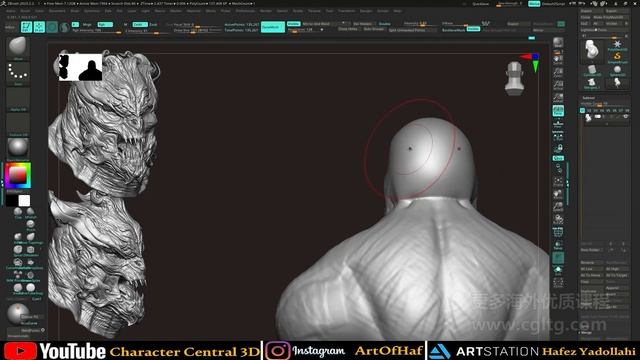Click the GoZ button

(x=584, y=24)
